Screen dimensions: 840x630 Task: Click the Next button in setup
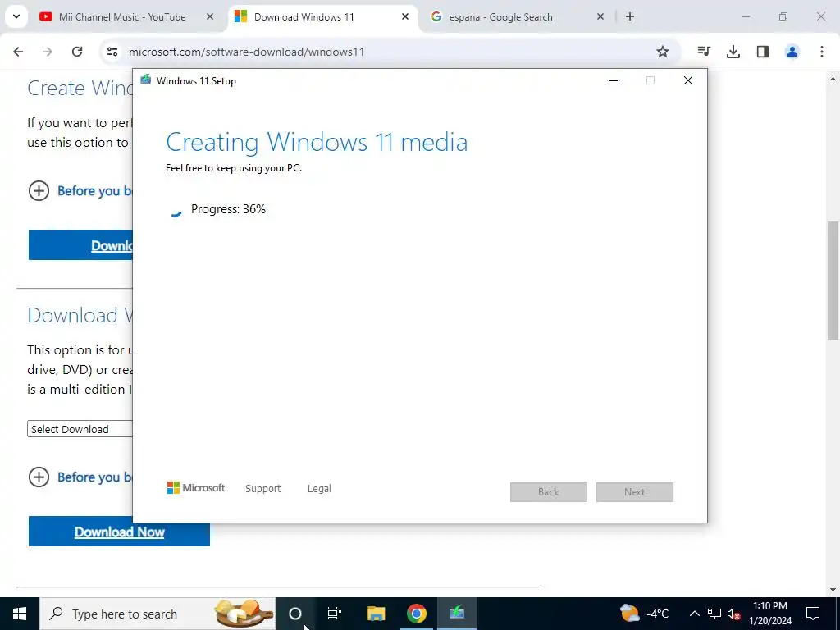(635, 492)
